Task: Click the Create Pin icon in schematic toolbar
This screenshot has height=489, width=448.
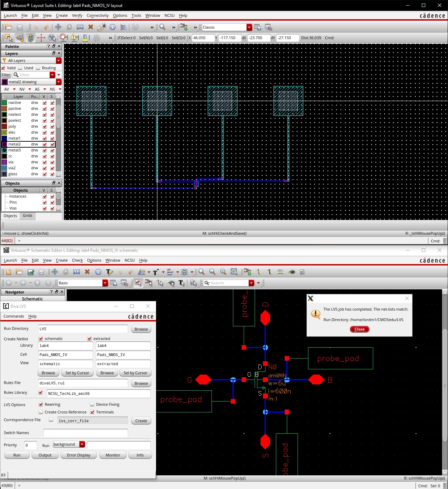Action: [x=292, y=272]
